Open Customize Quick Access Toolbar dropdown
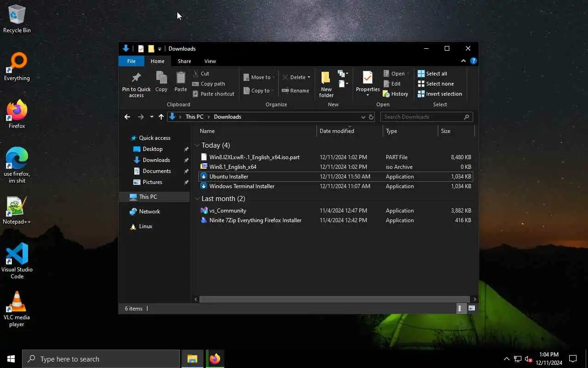This screenshot has height=368, width=588. pyautogui.click(x=159, y=49)
